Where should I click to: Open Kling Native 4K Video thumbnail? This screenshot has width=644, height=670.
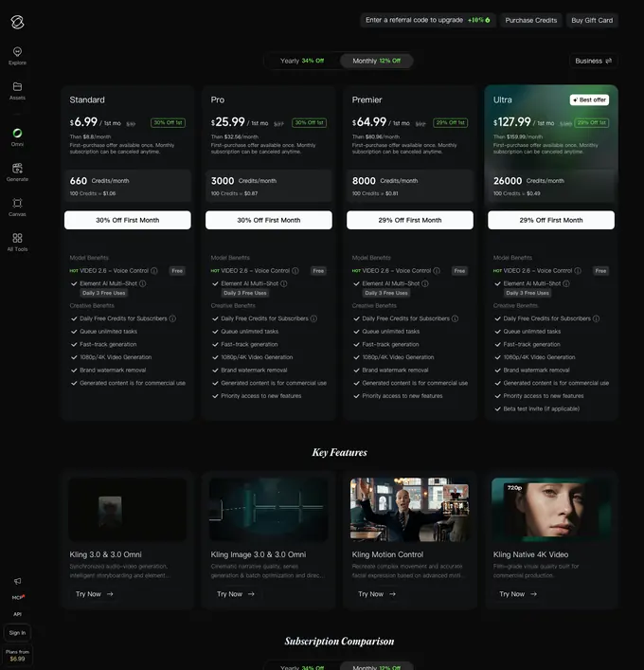[x=551, y=509]
